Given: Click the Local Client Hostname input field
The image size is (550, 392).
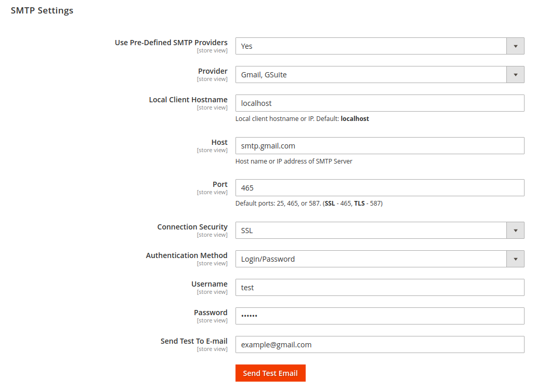Looking at the screenshot, I should click(x=379, y=103).
